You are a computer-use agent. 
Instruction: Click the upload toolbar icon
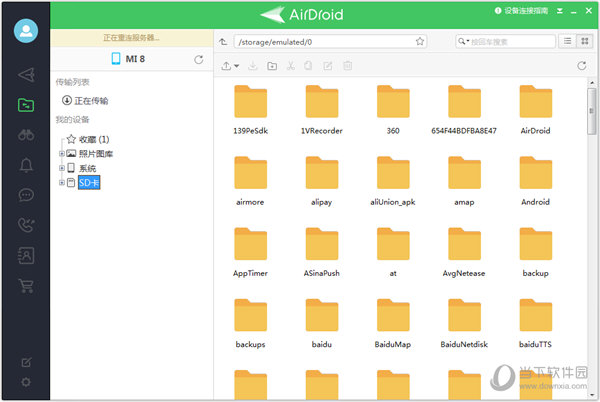tap(226, 66)
